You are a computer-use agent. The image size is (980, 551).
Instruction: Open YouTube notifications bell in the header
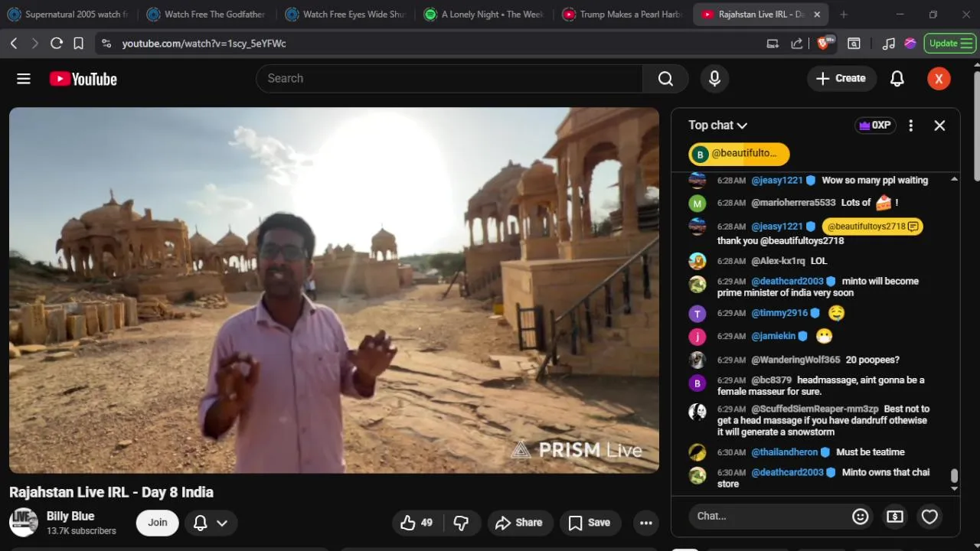(x=897, y=78)
